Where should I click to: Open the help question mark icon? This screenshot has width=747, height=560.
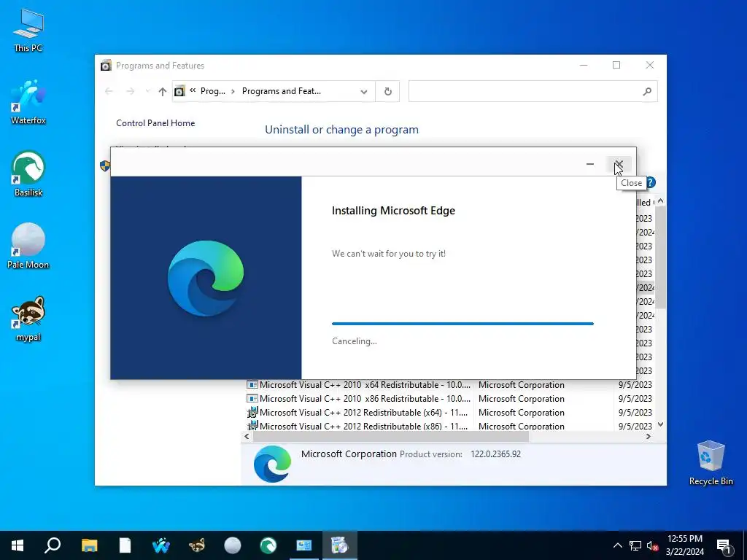[x=651, y=182]
